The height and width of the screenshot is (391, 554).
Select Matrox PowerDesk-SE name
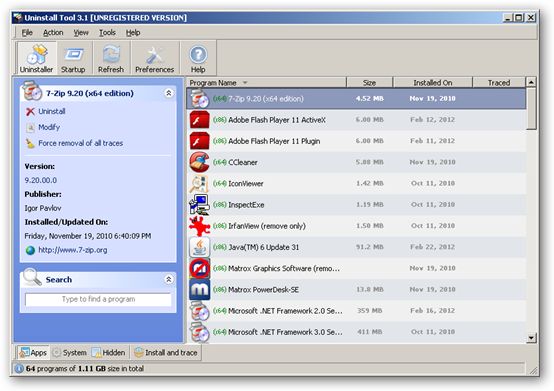point(264,289)
